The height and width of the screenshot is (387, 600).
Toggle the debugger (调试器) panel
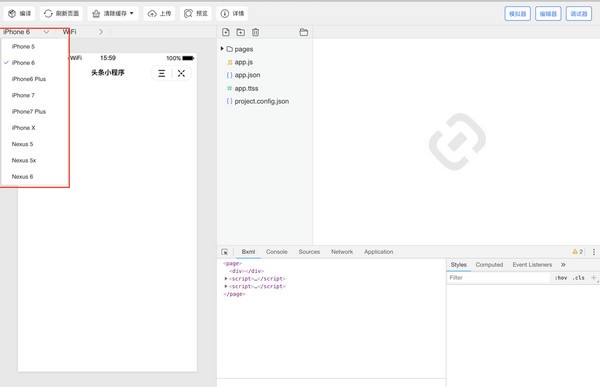point(579,14)
